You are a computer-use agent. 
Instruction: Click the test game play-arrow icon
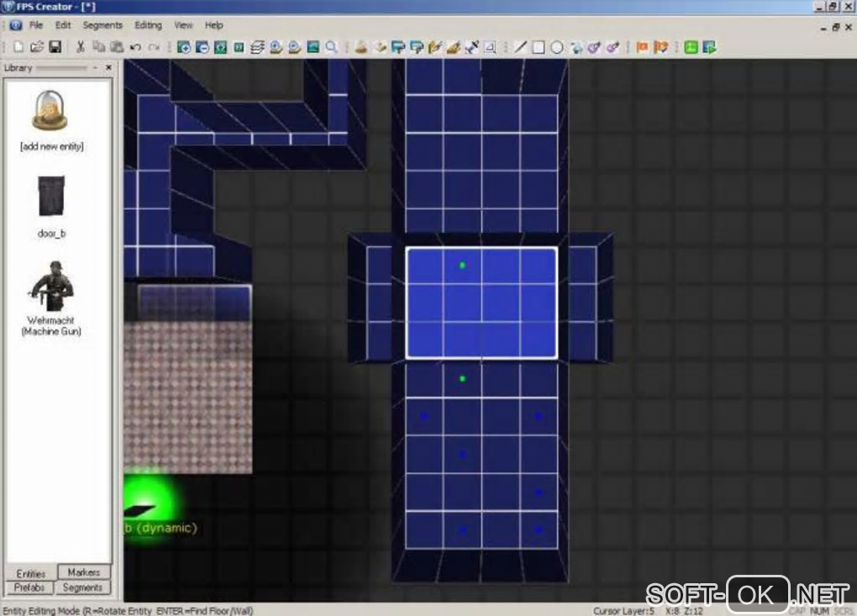(x=709, y=48)
